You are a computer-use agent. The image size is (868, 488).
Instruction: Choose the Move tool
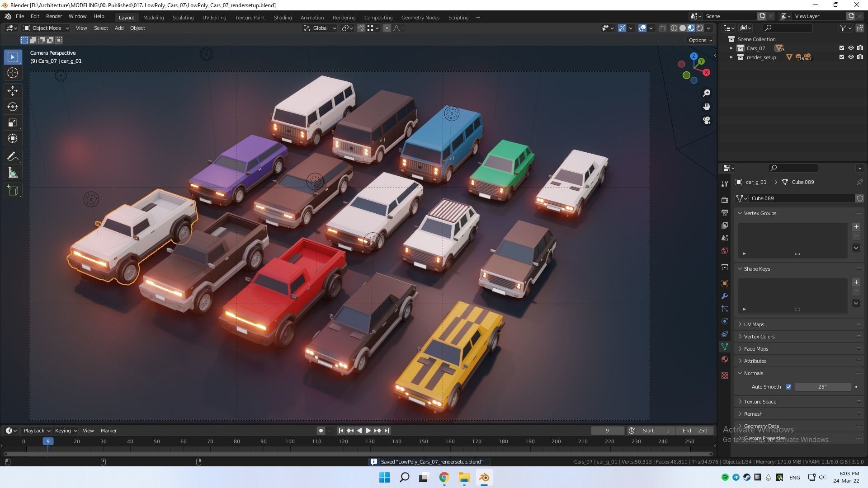(x=13, y=91)
